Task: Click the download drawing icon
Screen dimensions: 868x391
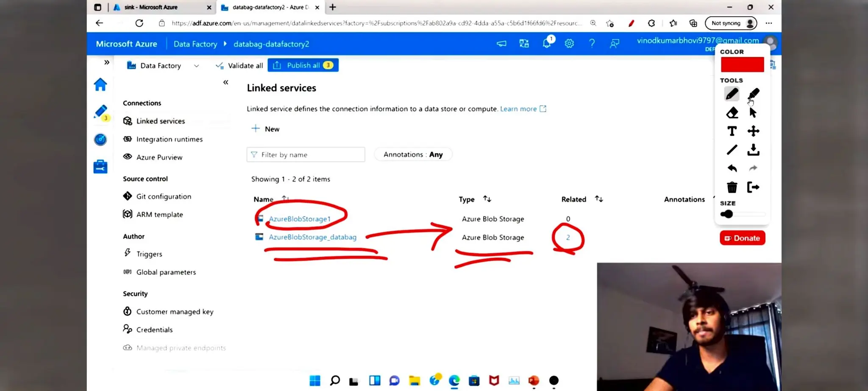Action: 753,150
